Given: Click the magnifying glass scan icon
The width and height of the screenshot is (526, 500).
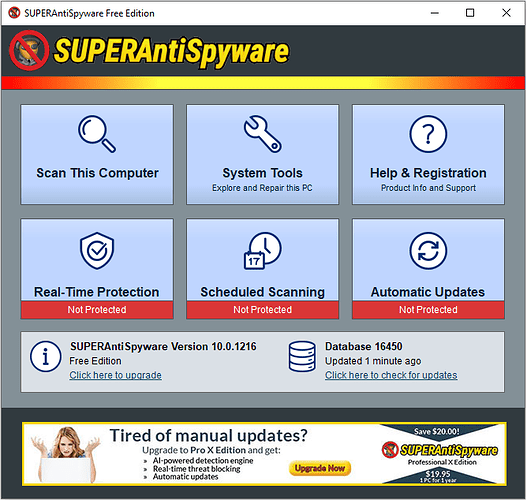Looking at the screenshot, I should pyautogui.click(x=97, y=134).
